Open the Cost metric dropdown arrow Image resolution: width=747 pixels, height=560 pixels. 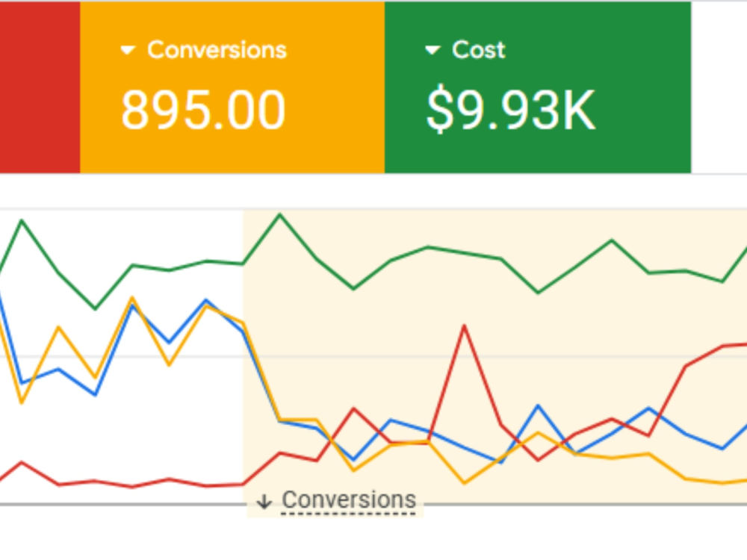click(432, 50)
